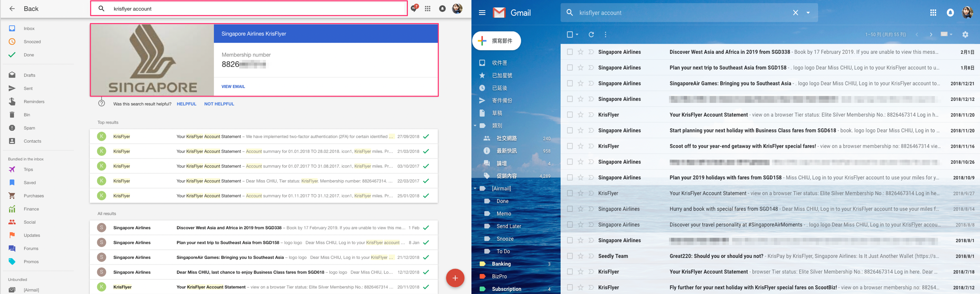This screenshot has height=294, width=980.
Task: Open Google apps grid in Gmail window
Action: point(933,13)
